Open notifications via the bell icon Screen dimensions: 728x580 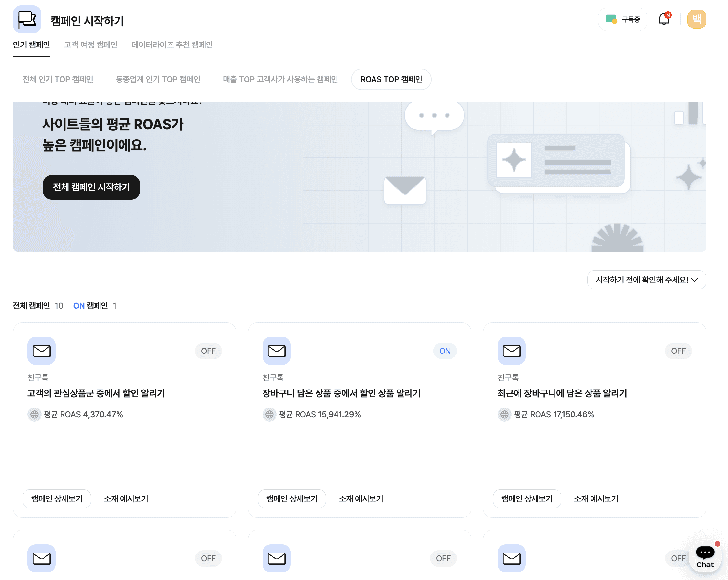[664, 19]
